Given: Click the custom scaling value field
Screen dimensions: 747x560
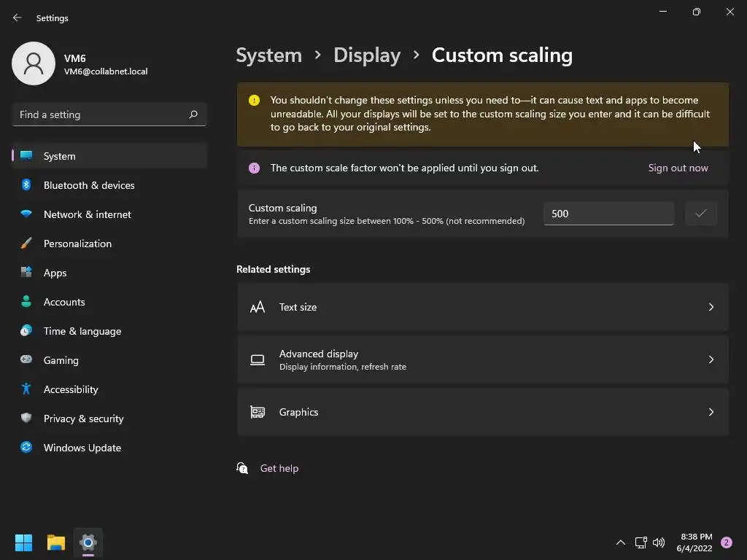Looking at the screenshot, I should click(608, 214).
